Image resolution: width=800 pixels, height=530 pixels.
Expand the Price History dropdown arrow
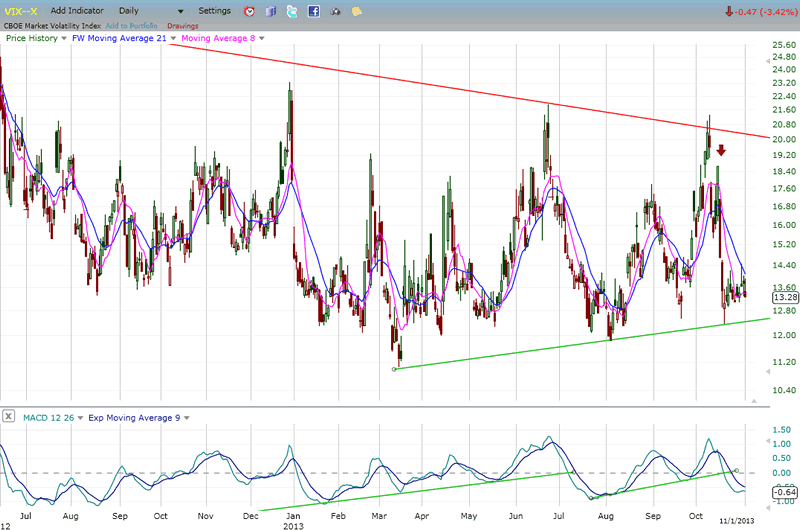point(64,39)
